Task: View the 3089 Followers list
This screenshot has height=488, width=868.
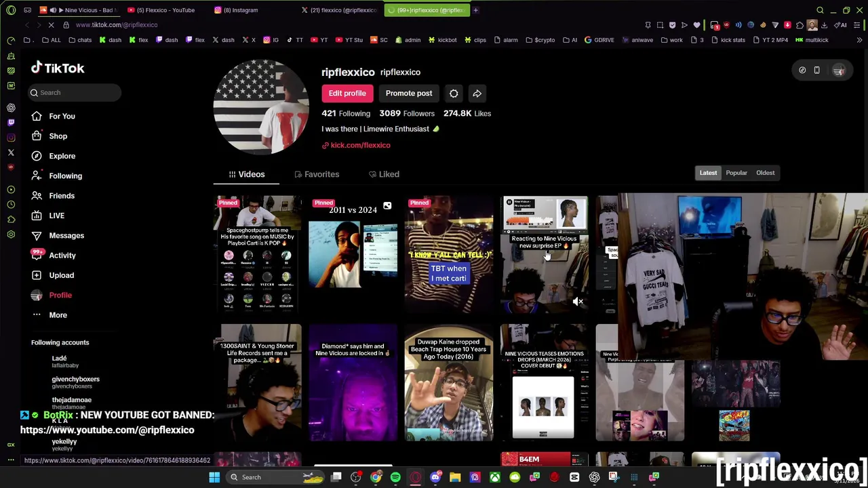Action: coord(407,113)
